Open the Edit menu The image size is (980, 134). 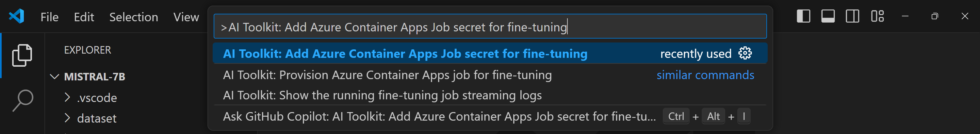tap(84, 17)
